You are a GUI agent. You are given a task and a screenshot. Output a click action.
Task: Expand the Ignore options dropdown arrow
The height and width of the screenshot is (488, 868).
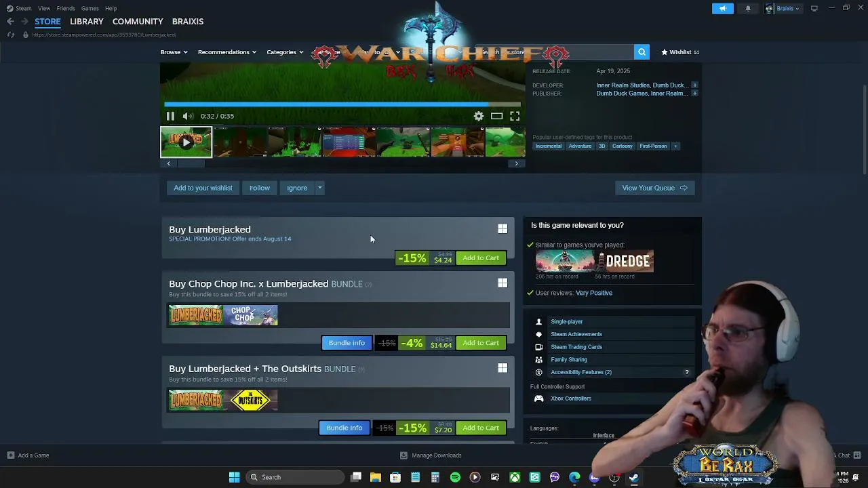pyautogui.click(x=319, y=188)
